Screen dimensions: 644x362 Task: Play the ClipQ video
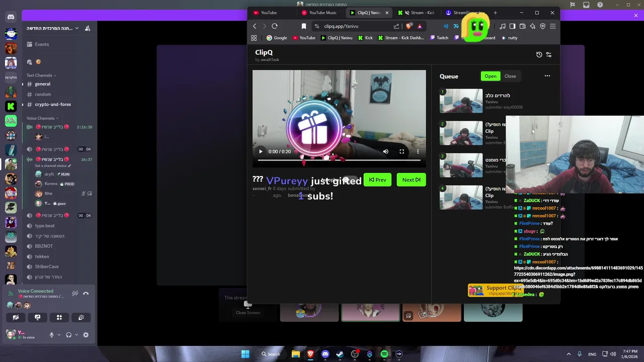pos(261,151)
